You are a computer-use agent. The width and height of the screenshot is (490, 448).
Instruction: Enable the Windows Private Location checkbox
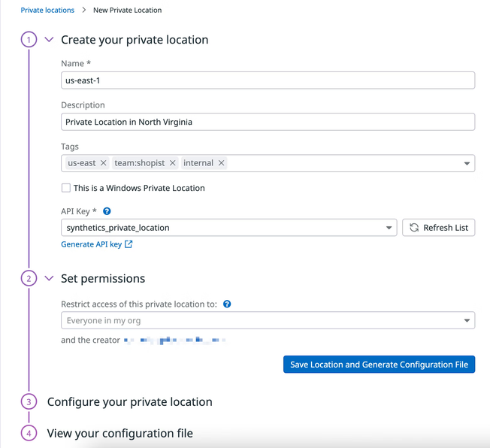coord(66,188)
